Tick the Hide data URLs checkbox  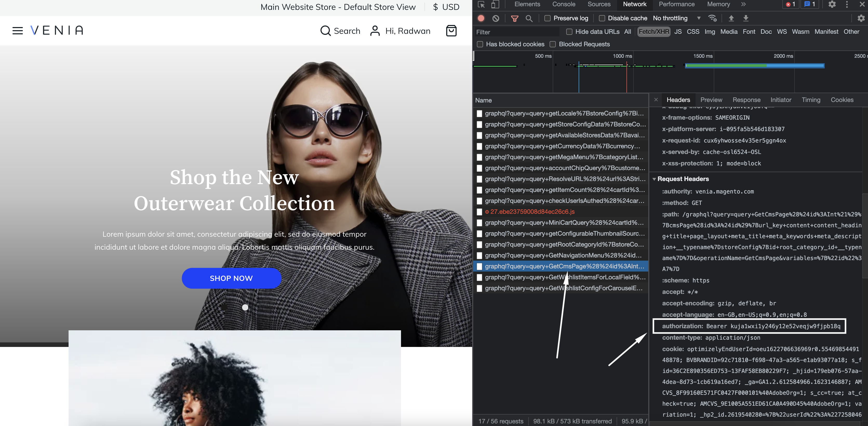tap(569, 32)
